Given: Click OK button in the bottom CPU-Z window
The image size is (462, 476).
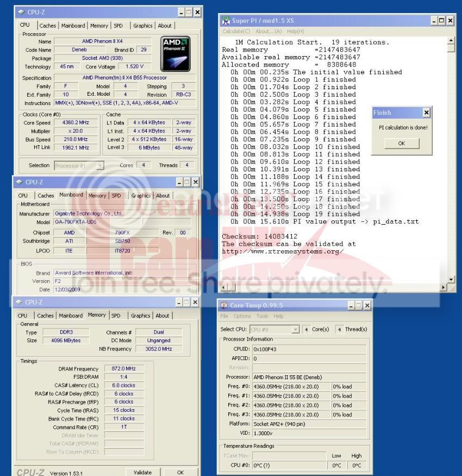Looking at the screenshot, I should 180,472.
